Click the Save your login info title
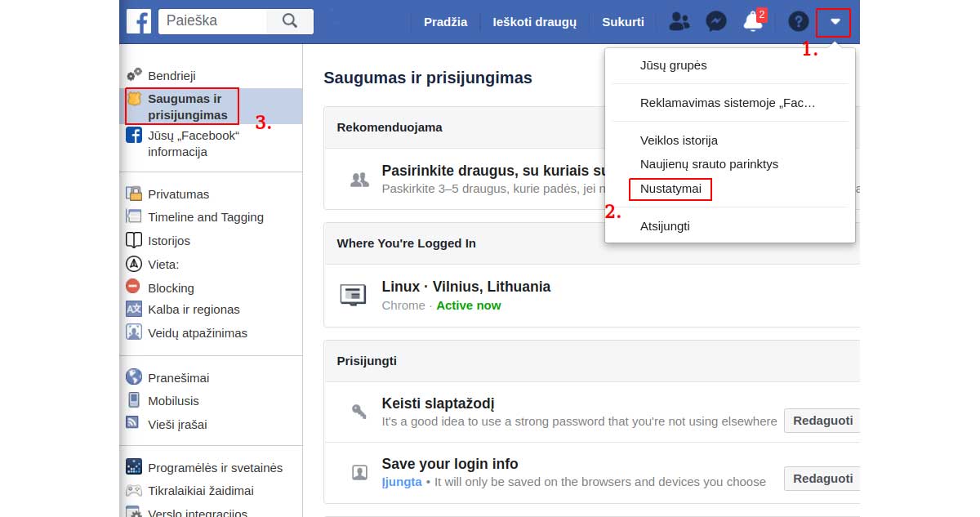This screenshot has width=980, height=517. coord(450,464)
